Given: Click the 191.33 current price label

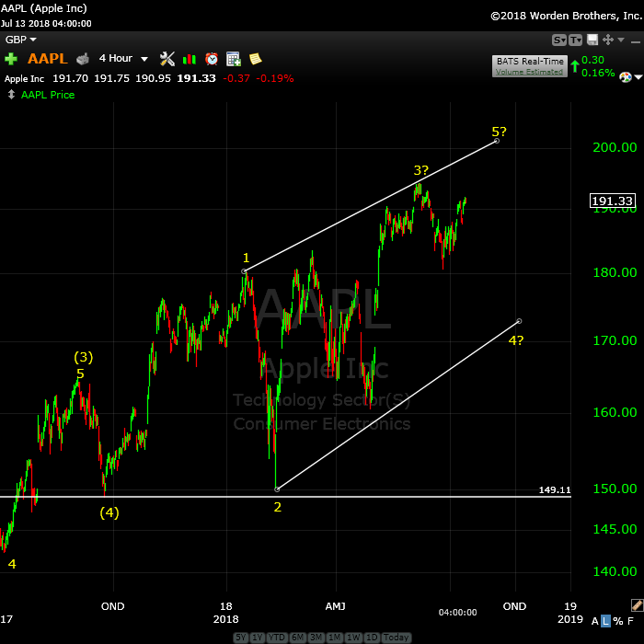Looking at the screenshot, I should pos(613,201).
